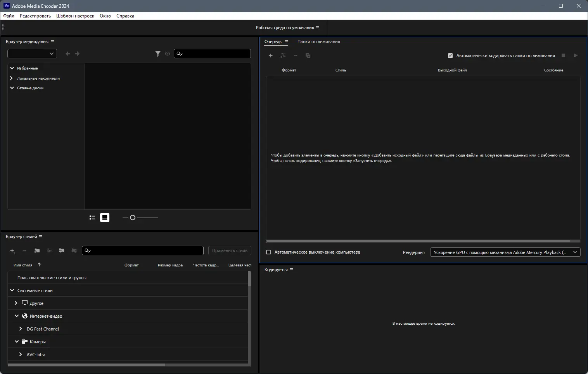Switch to the Папки отслеживания tab

click(x=319, y=42)
